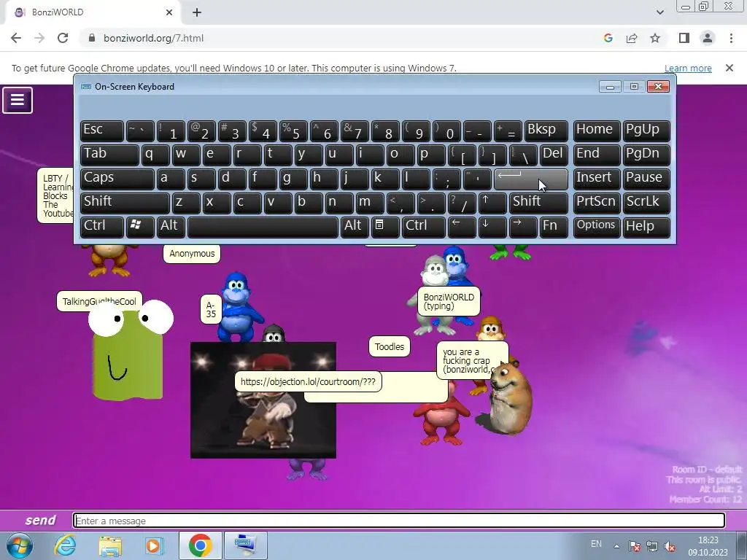This screenshot has width=747, height=560.
Task: Click the number 5 key
Action: tap(293, 130)
